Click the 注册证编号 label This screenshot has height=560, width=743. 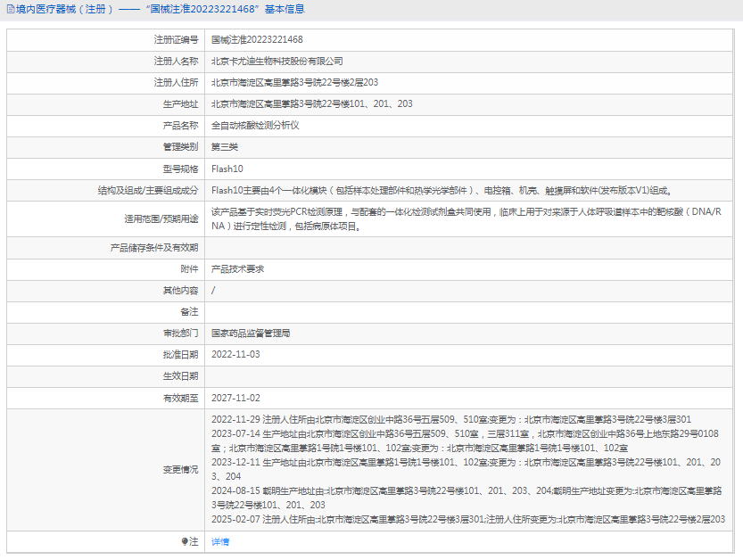pos(176,40)
